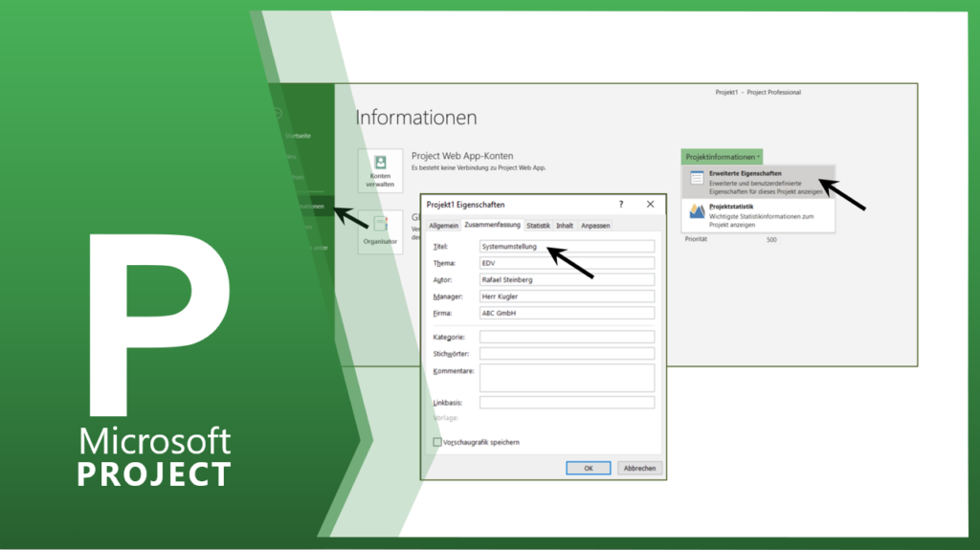Click the Erweiterte Eigenschaften list icon
Image resolution: width=980 pixels, height=550 pixels.
click(697, 178)
